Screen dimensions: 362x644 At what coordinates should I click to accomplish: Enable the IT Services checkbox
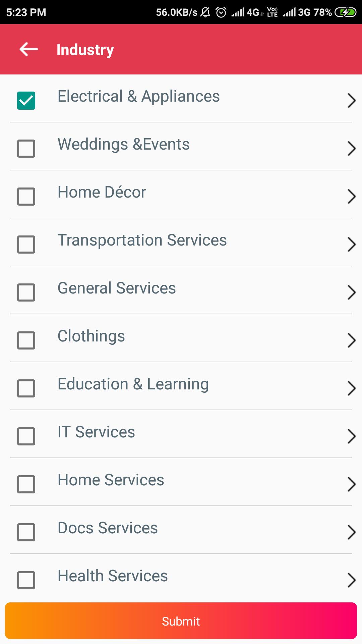pyautogui.click(x=26, y=436)
